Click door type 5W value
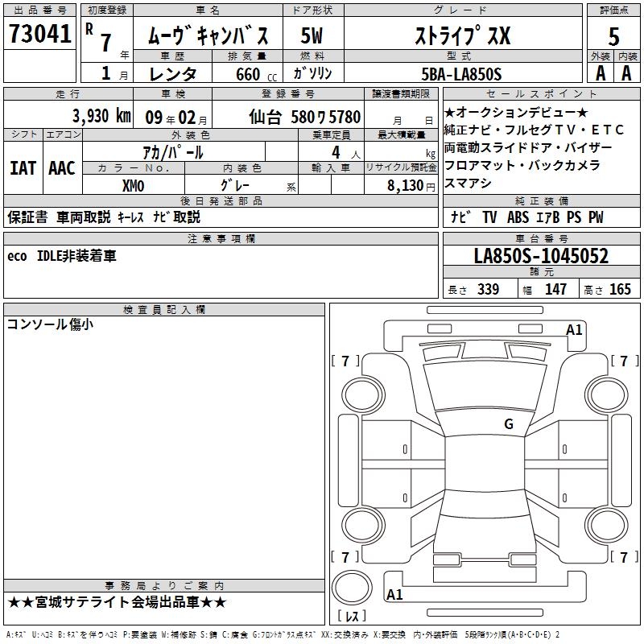Image resolution: width=644 pixels, height=644 pixels. pyautogui.click(x=312, y=35)
